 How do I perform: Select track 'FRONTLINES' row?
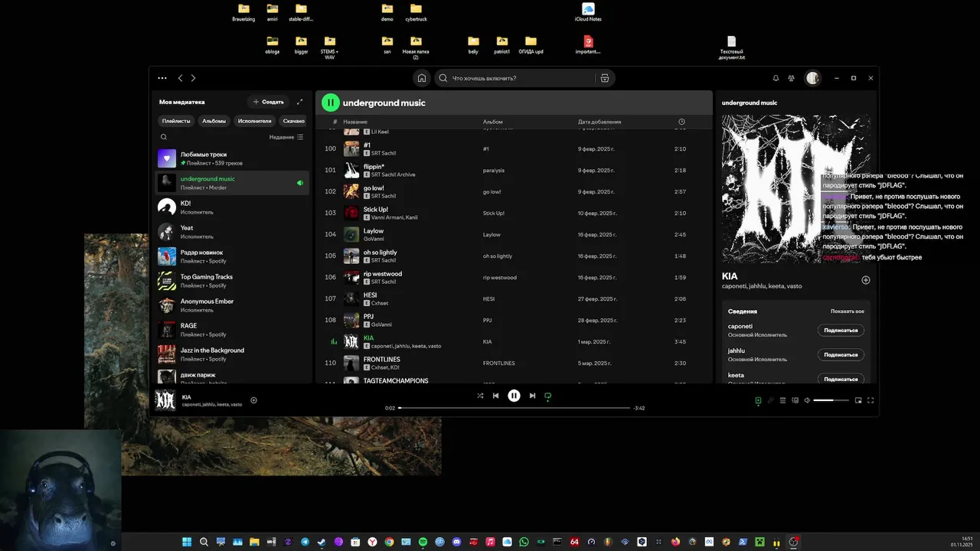pos(514,363)
